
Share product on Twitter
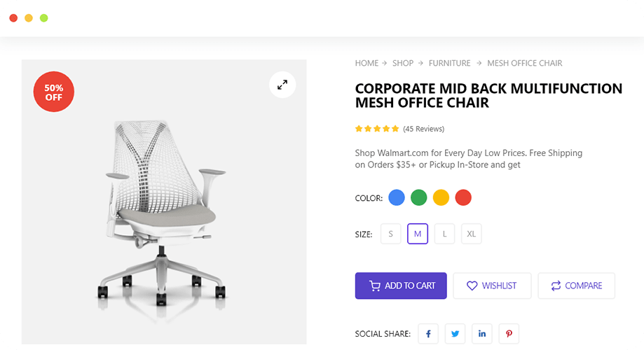point(455,334)
